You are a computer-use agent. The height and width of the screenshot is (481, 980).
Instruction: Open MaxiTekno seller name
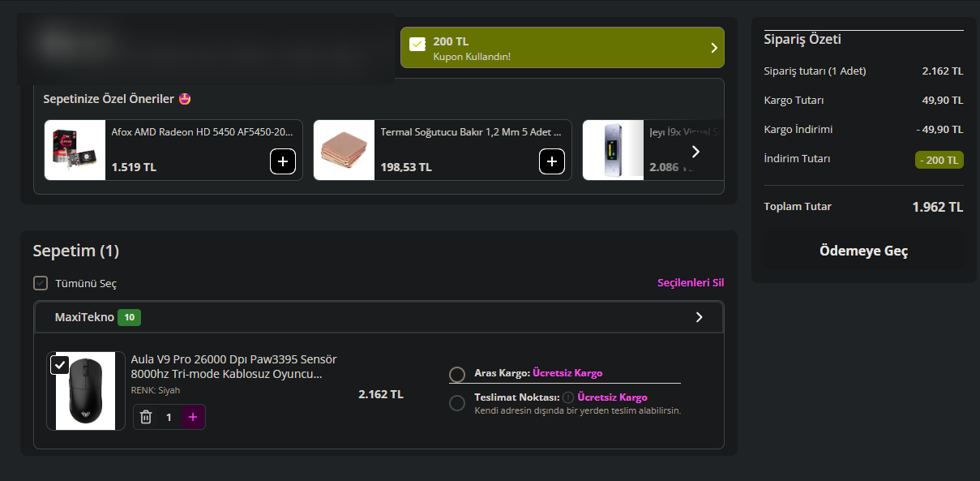[x=84, y=317]
